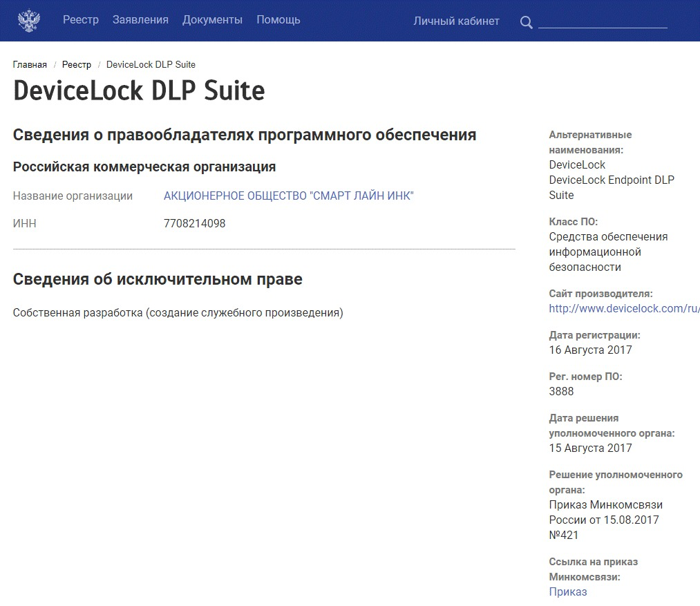Select heading Сведения о правообладателях программного обеспечения
The height and width of the screenshot is (606, 700).
(245, 135)
